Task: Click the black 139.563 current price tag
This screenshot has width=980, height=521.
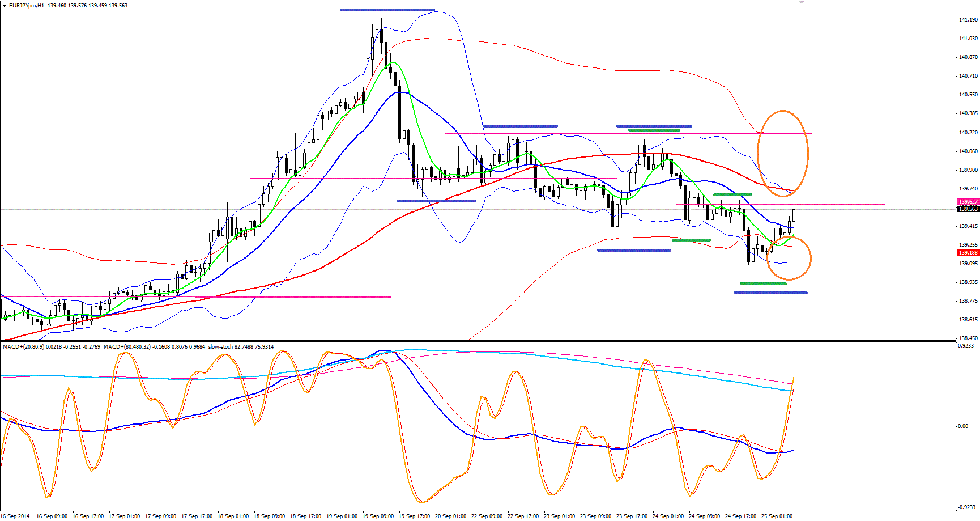Action: click(x=968, y=209)
